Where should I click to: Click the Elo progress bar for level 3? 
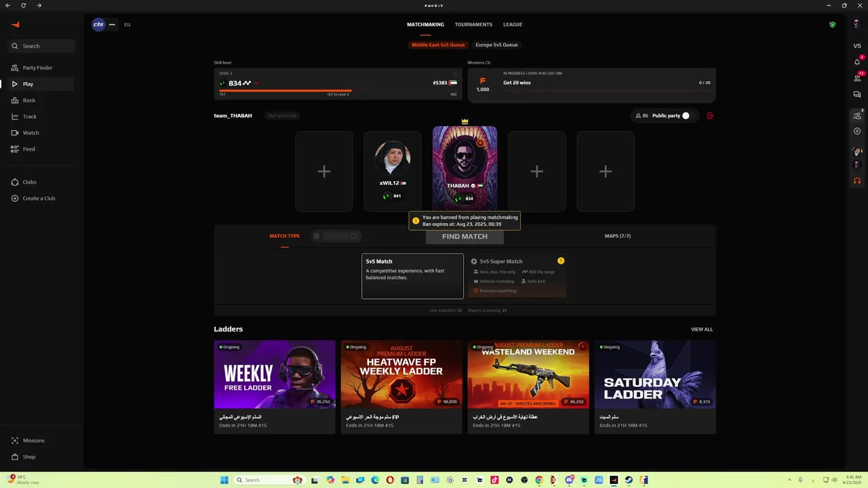[338, 90]
